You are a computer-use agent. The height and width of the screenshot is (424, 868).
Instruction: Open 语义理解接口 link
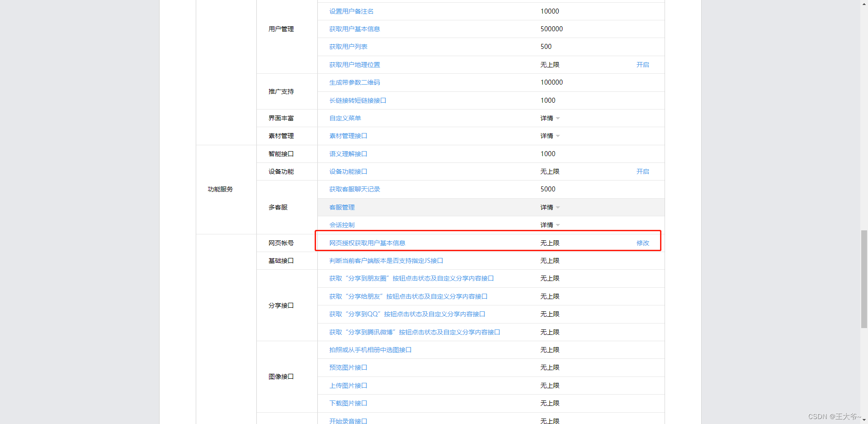pos(348,154)
